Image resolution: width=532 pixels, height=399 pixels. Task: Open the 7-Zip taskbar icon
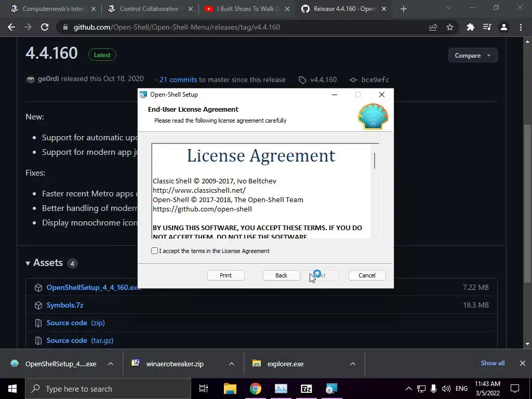coord(307,389)
